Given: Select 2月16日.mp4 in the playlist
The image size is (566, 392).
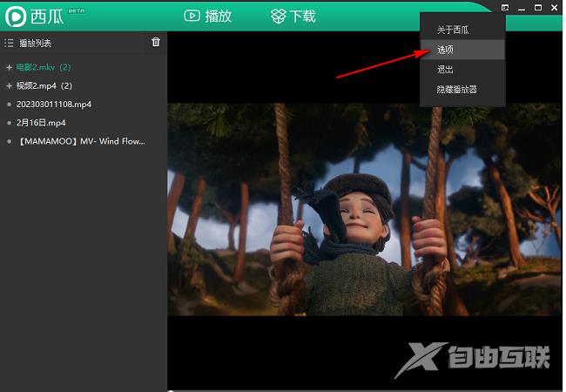Looking at the screenshot, I should click(41, 122).
